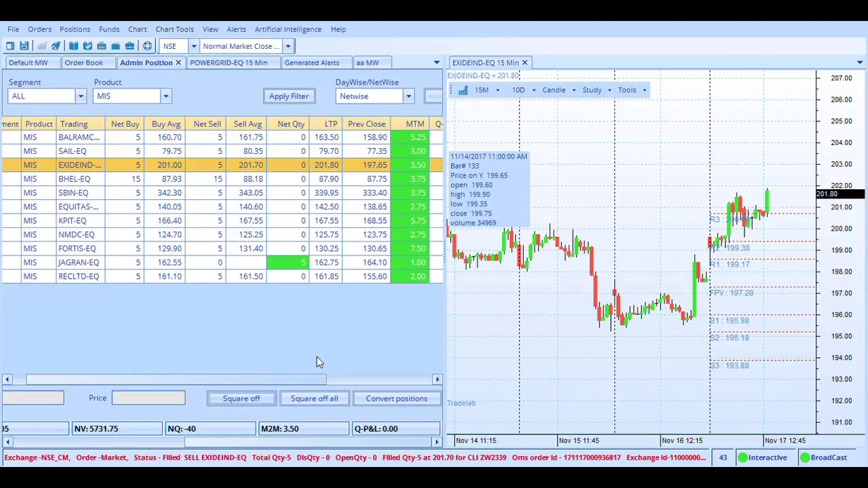The height and width of the screenshot is (488, 868).
Task: Expand the left panel tab overflow arrow
Action: point(437,62)
